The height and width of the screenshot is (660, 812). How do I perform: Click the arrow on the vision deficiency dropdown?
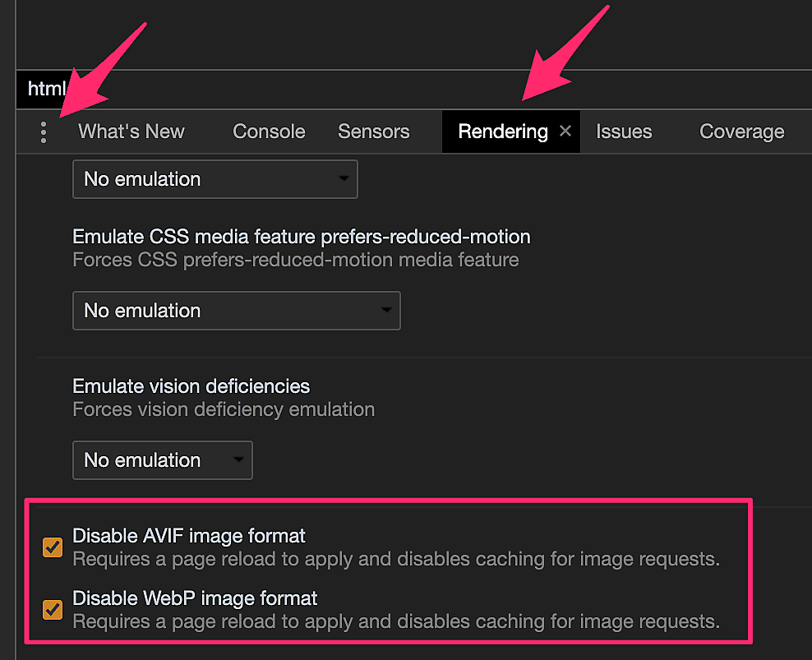tap(238, 460)
